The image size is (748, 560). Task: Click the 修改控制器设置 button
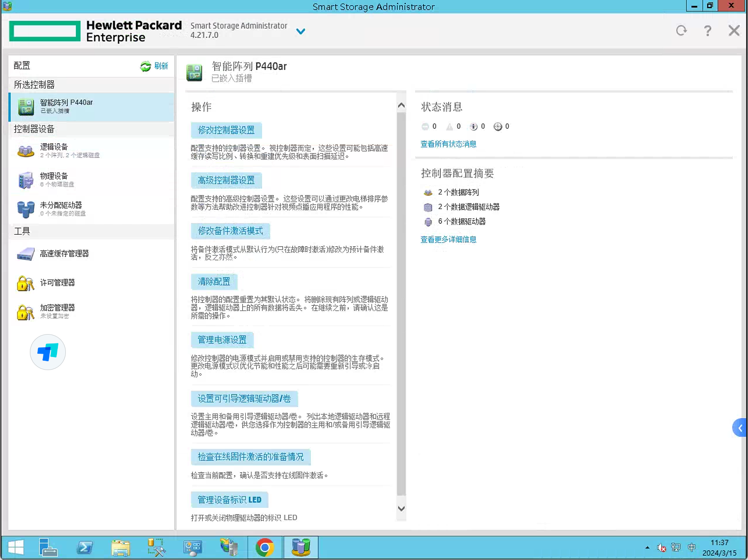(226, 130)
